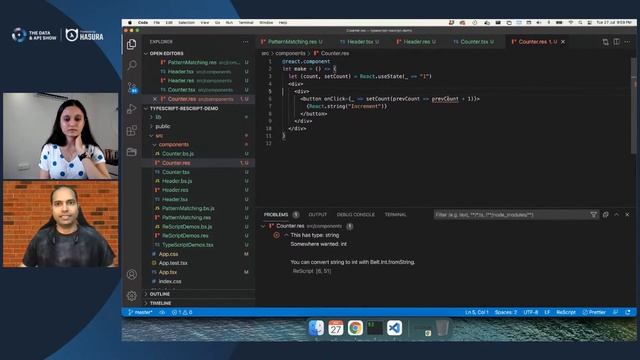This screenshot has height=360, width=640.
Task: Select the Output panel tab
Action: coord(318,215)
